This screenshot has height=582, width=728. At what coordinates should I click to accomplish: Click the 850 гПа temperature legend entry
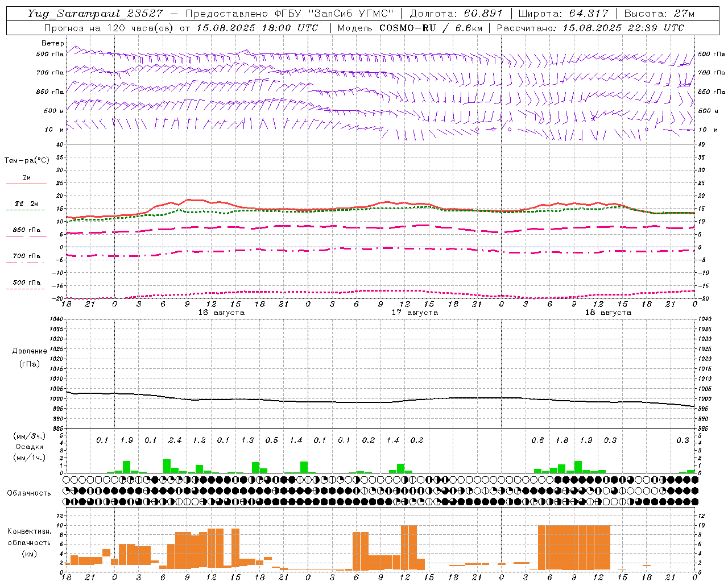[27, 230]
